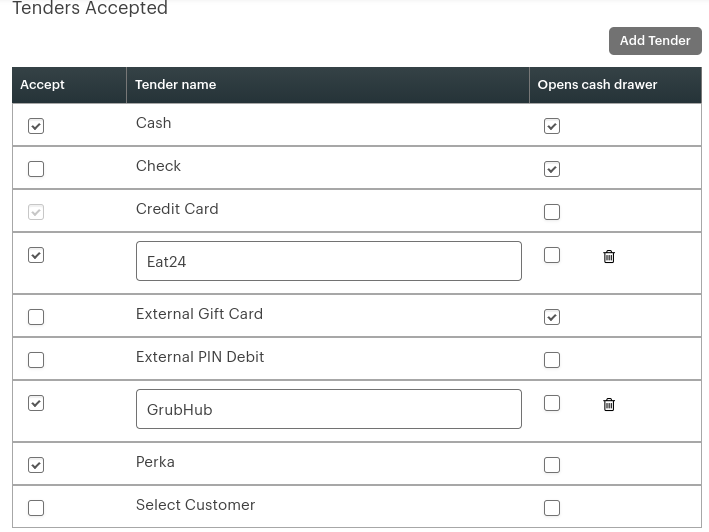Uncheck the Accept box for Cash
This screenshot has height=532, width=709.
36,126
